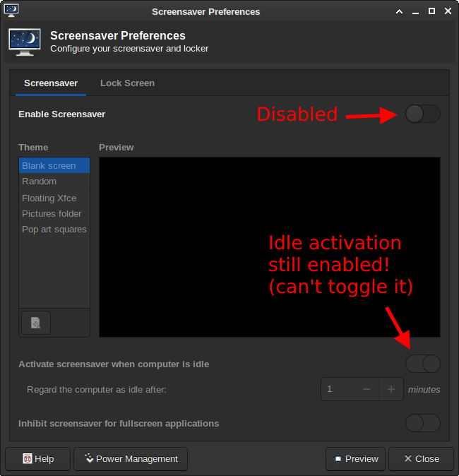459x476 pixels.
Task: Maximize the Screensaver Preferences window
Action: coord(431,11)
